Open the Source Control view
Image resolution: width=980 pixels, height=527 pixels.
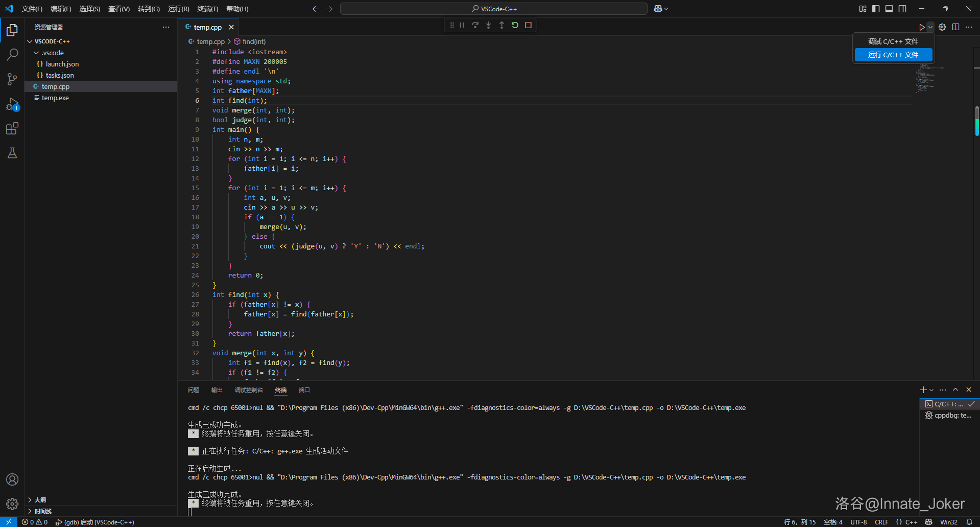coord(12,79)
